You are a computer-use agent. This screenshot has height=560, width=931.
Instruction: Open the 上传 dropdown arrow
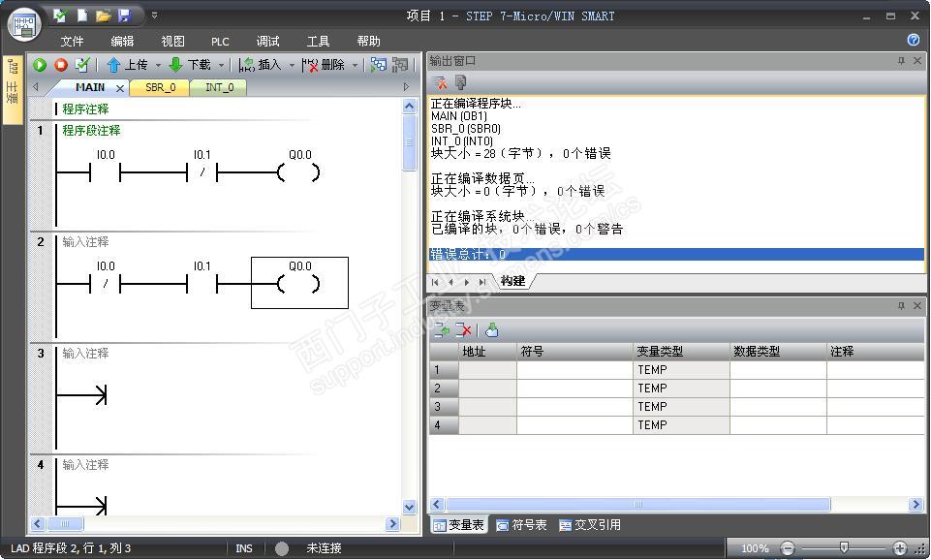coord(158,65)
